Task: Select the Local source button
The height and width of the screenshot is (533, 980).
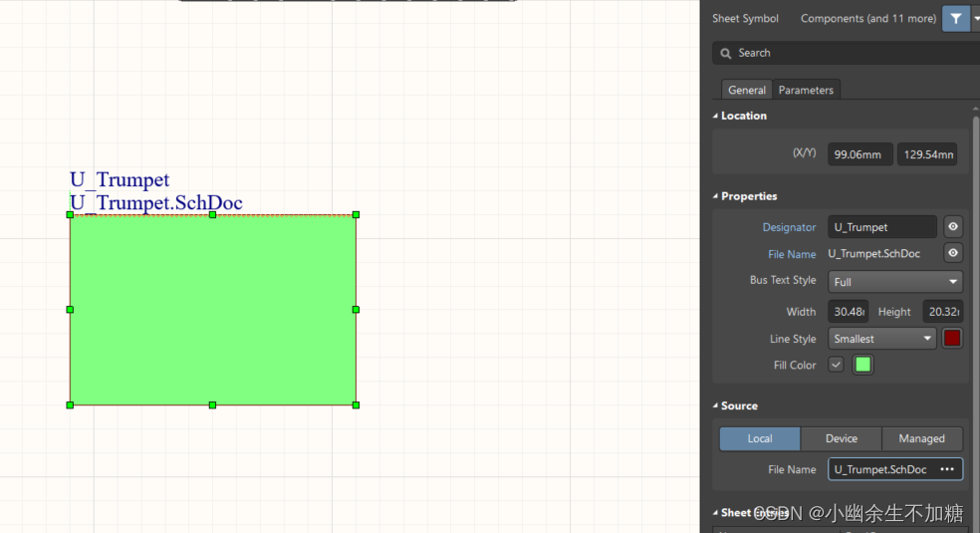Action: pos(759,438)
